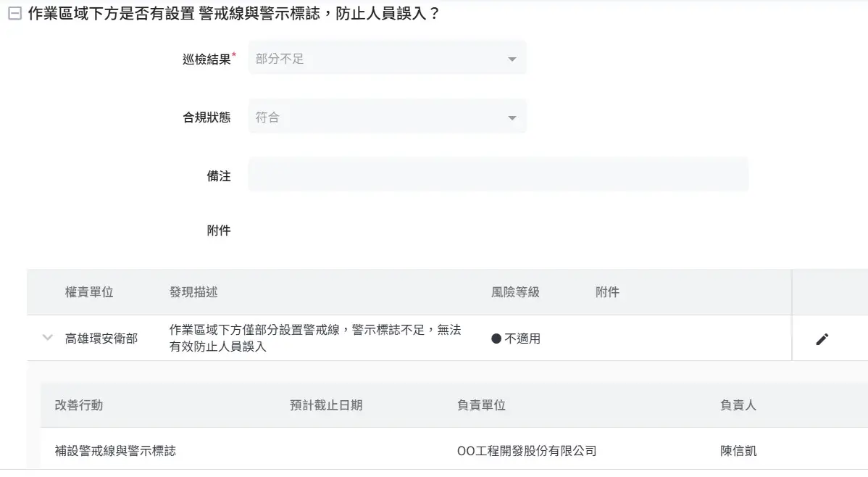
Task: Click the 負責人 column header
Action: pos(738,405)
